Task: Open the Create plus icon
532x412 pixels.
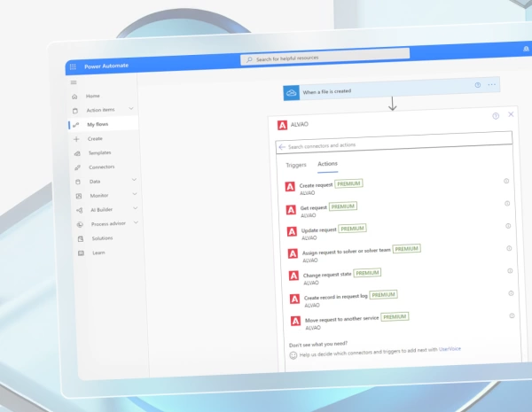Action: [77, 139]
